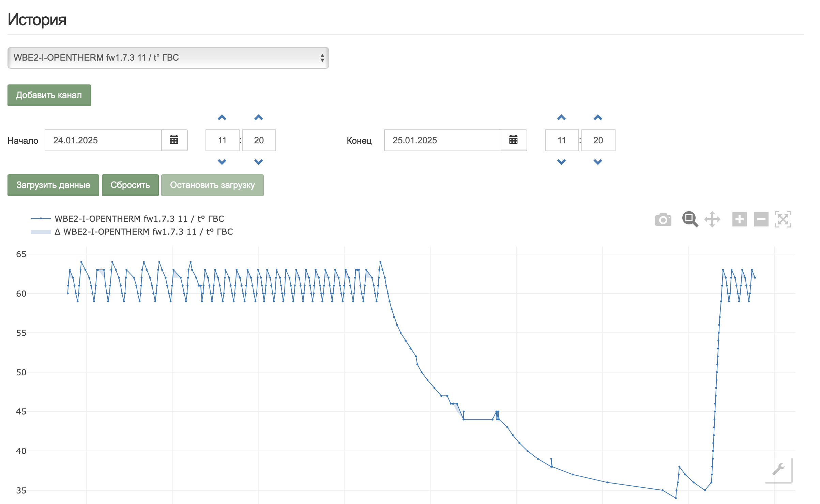Decrease start hour with down arrow
This screenshot has height=504, width=820.
(222, 162)
